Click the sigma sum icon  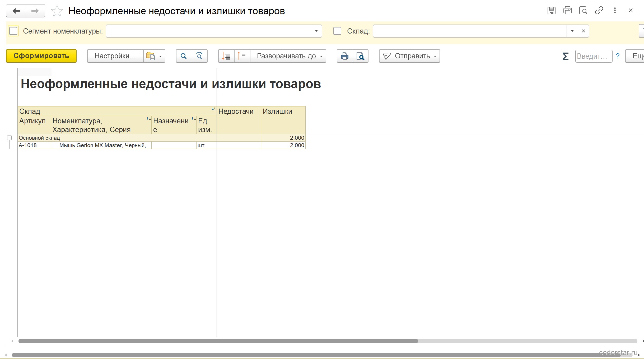(565, 56)
